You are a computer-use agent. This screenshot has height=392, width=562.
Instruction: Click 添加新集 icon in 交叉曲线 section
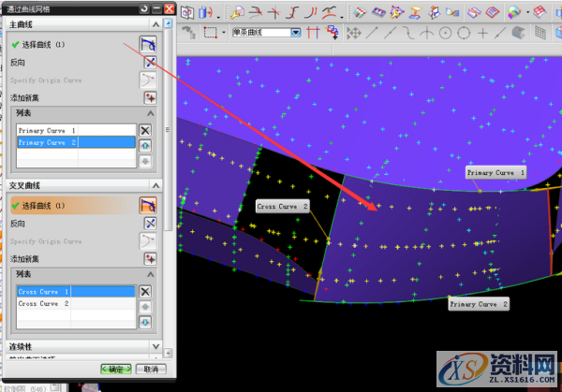(x=149, y=257)
